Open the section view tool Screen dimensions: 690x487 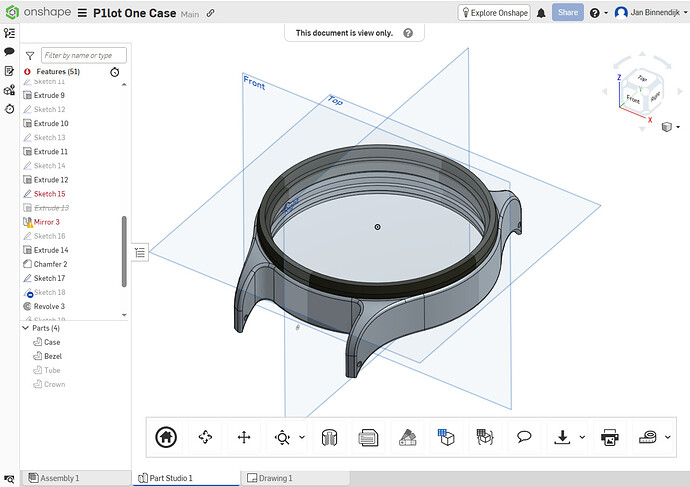pos(329,437)
